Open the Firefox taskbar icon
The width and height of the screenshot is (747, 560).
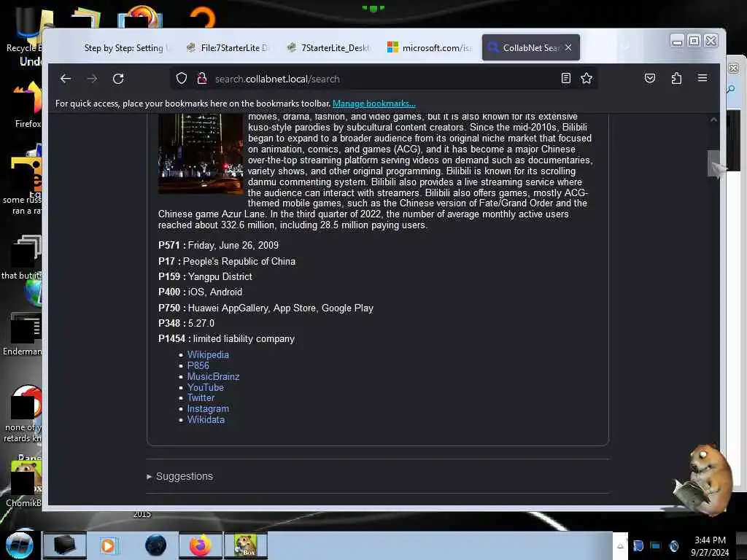(201, 545)
